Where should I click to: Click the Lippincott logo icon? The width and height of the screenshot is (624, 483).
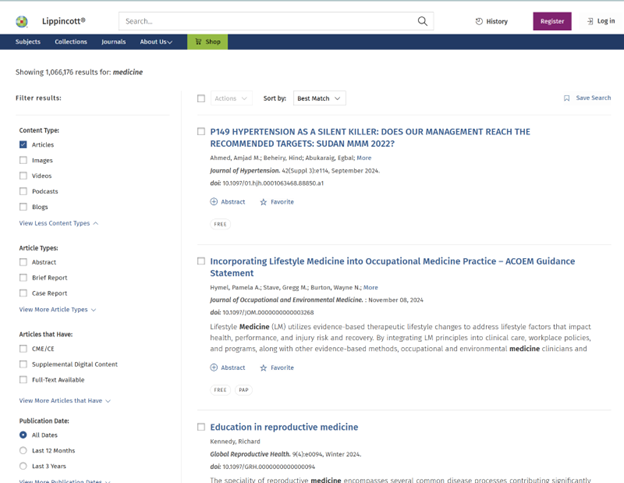coord(22,21)
